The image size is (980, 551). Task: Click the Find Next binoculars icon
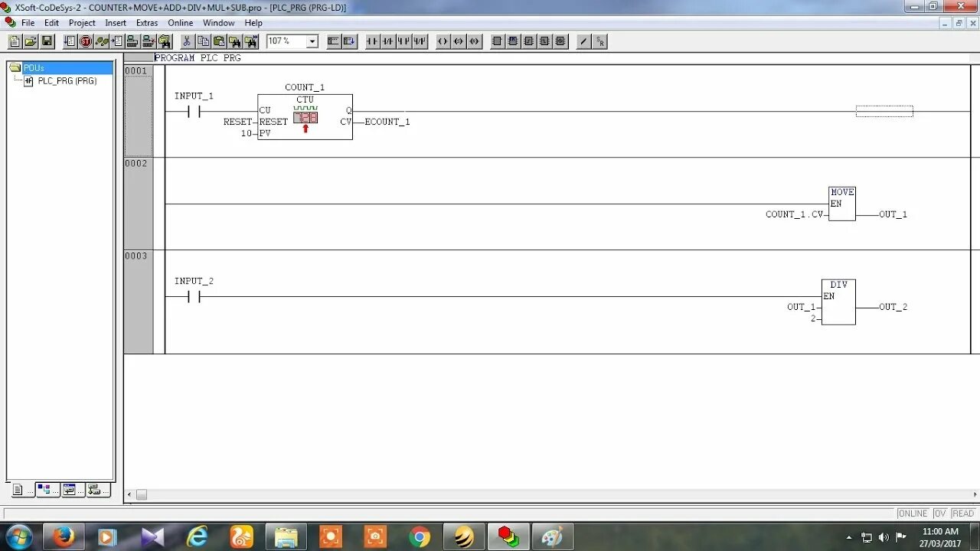click(x=251, y=41)
